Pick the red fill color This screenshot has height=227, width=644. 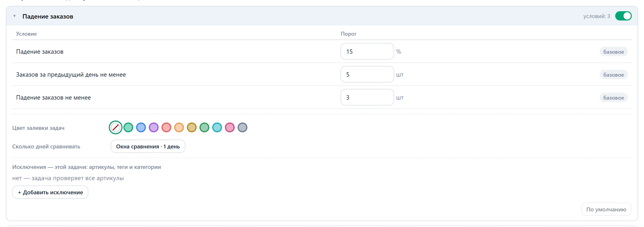point(166,128)
